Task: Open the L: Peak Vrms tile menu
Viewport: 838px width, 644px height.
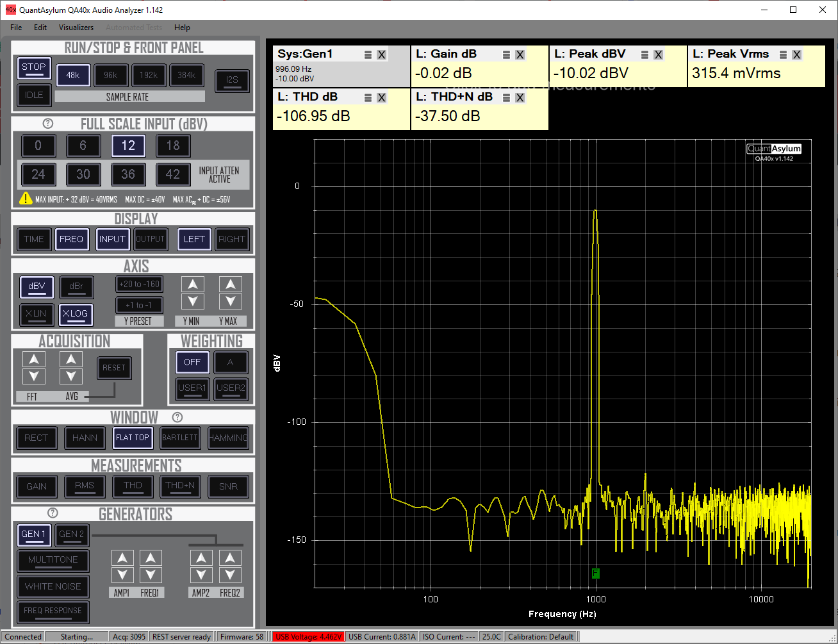Action: click(783, 55)
